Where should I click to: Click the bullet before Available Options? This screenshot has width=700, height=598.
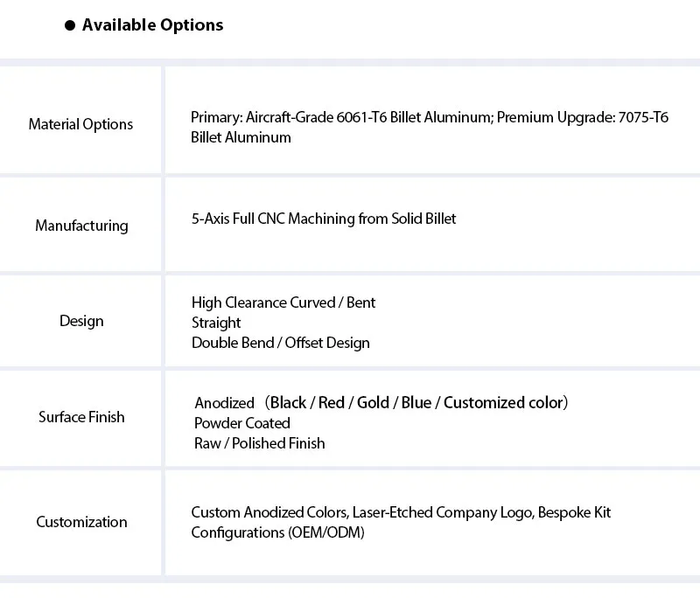tap(70, 25)
